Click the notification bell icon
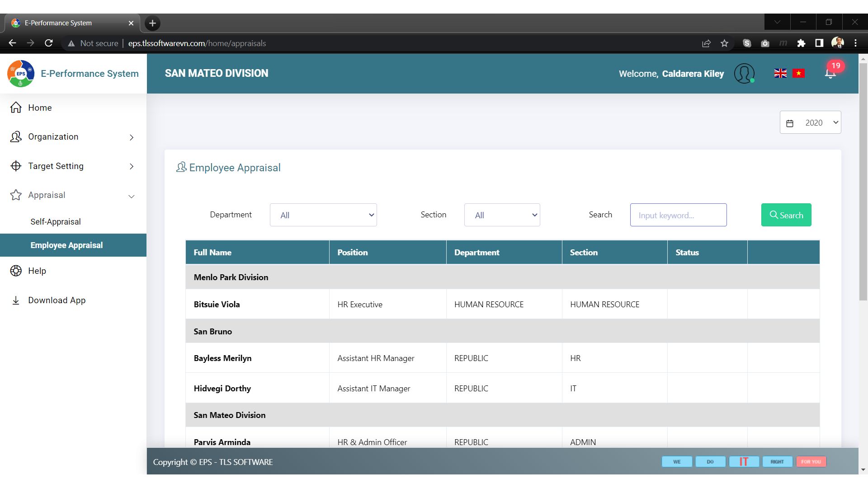 pos(830,74)
